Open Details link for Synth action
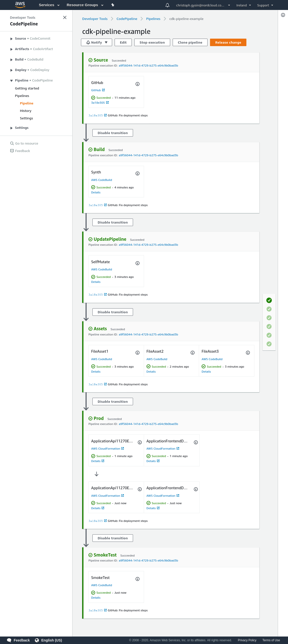This screenshot has height=644, width=288. [x=96, y=192]
